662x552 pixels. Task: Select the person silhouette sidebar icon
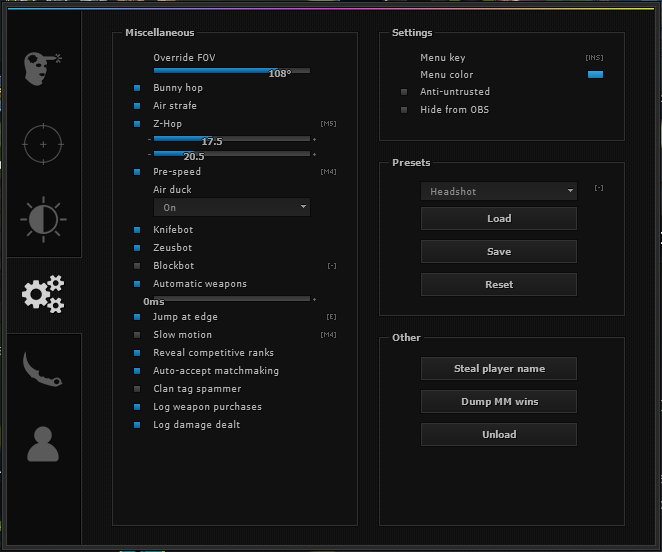(x=42, y=443)
